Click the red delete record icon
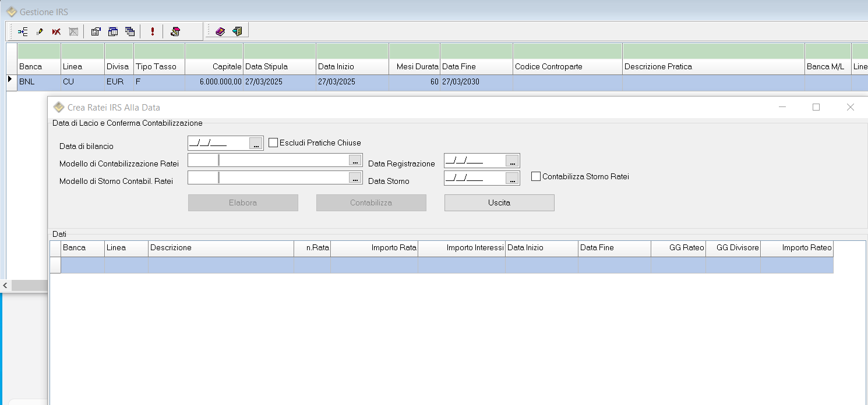The width and height of the screenshot is (868, 405). 57,31
